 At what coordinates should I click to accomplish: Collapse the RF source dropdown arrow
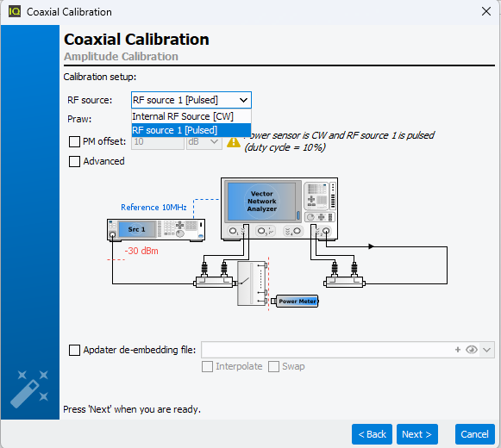click(243, 100)
